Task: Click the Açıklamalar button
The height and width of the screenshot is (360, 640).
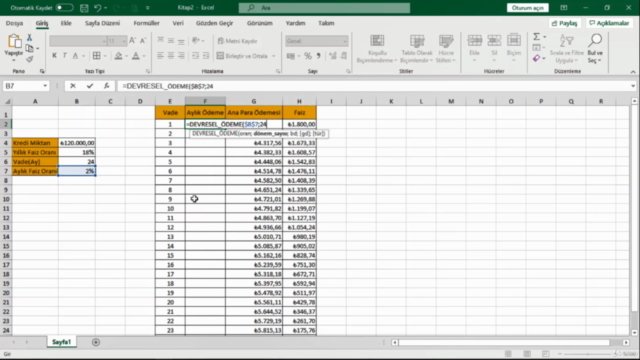Action: pos(609,23)
